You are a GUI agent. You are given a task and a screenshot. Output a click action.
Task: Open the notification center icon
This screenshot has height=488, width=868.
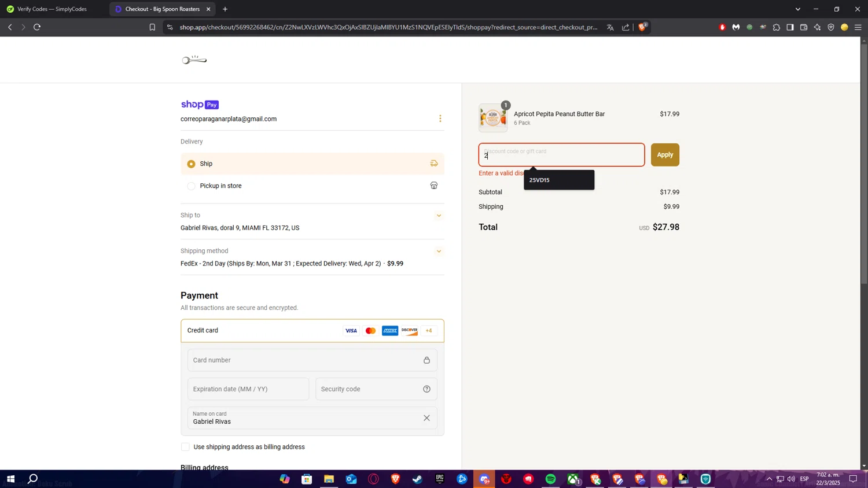[x=853, y=479]
